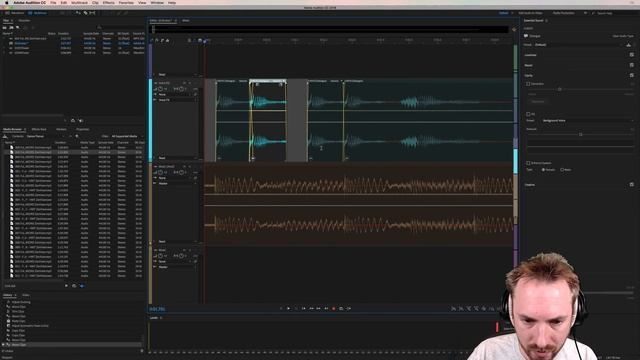Open the Favorites menu
640x360 pixels.
click(x=126, y=2)
